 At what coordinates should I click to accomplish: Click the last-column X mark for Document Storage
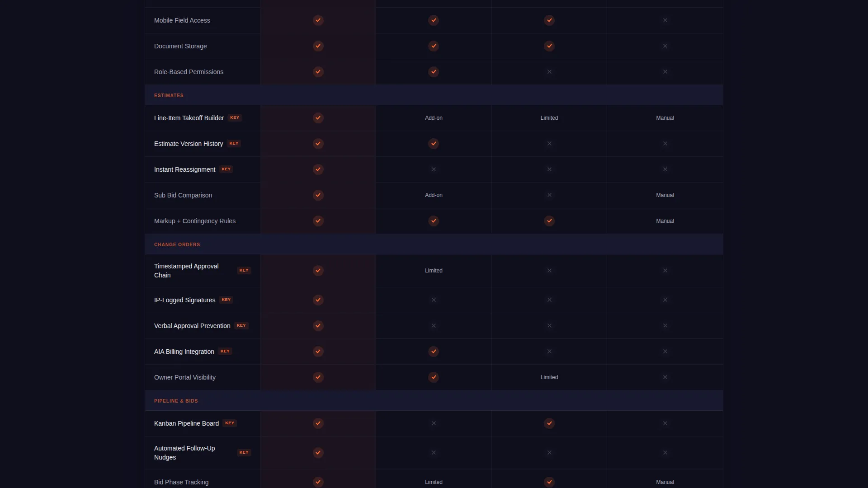coord(665,46)
